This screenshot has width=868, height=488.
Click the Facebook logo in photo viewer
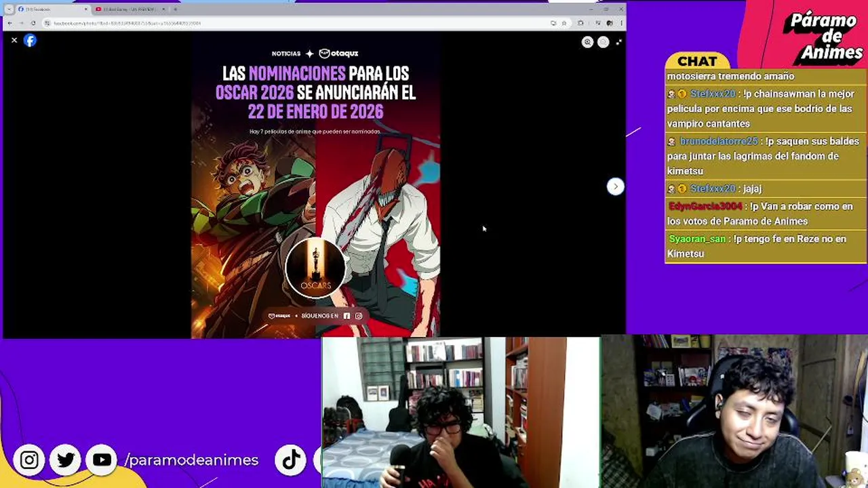click(30, 40)
